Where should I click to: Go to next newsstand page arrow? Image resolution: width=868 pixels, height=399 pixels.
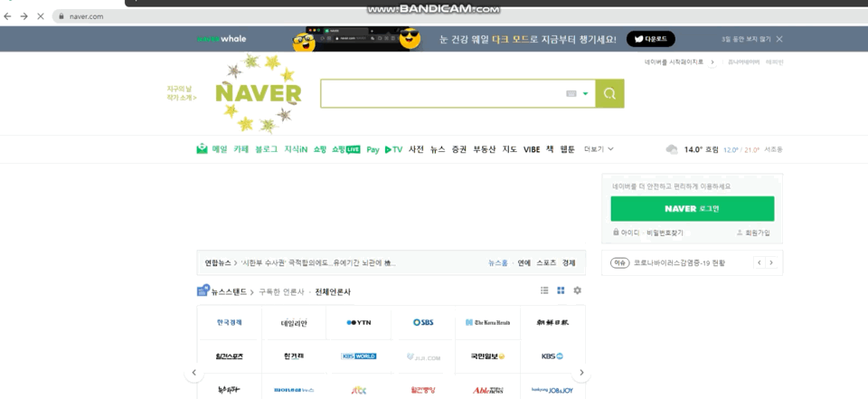pyautogui.click(x=581, y=373)
